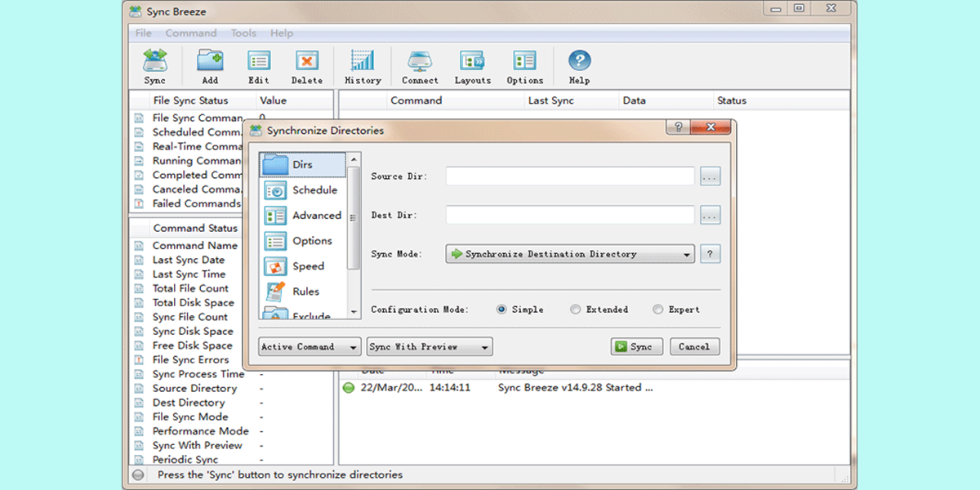Open the Active Command dropdown
Viewport: 980px width, 490px height.
[x=310, y=347]
